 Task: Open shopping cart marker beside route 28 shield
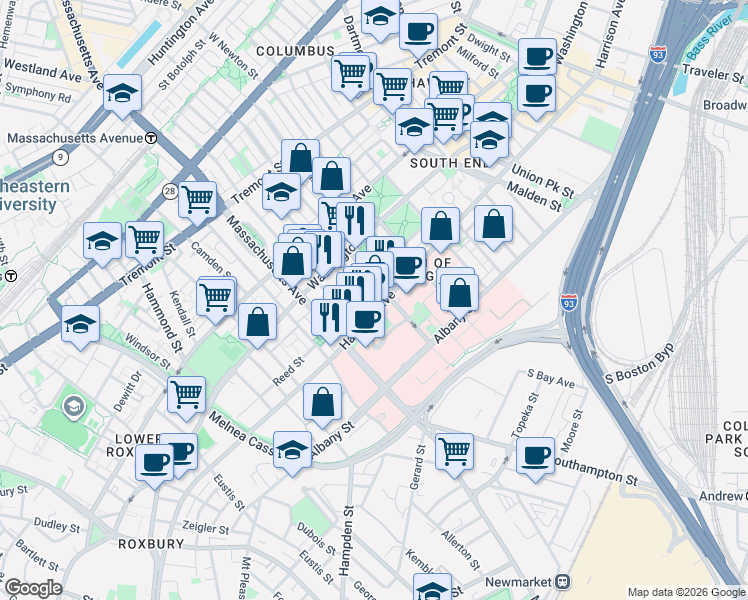click(x=197, y=201)
